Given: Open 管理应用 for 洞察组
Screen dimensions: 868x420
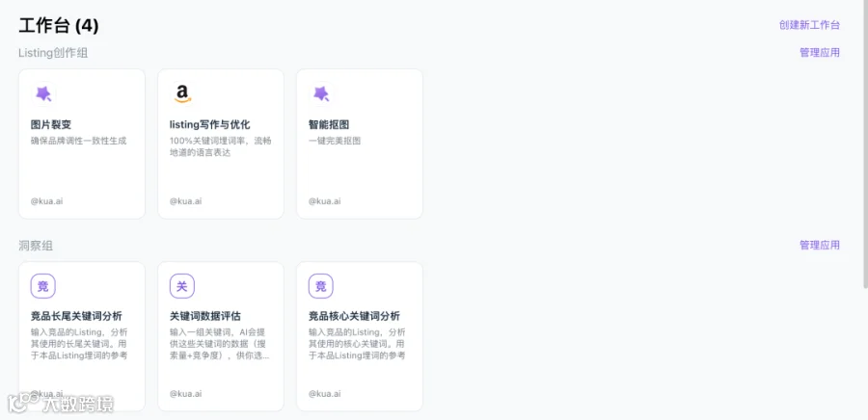Looking at the screenshot, I should (819, 245).
